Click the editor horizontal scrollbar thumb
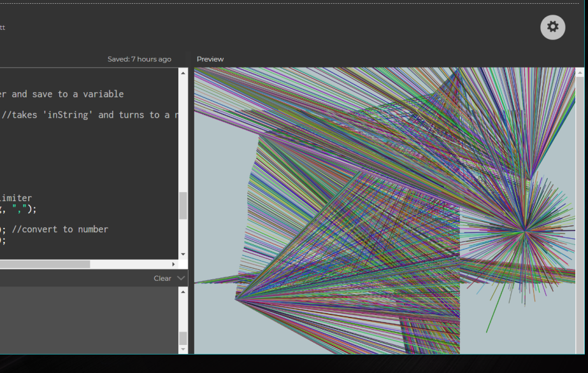588x373 pixels. (45, 264)
